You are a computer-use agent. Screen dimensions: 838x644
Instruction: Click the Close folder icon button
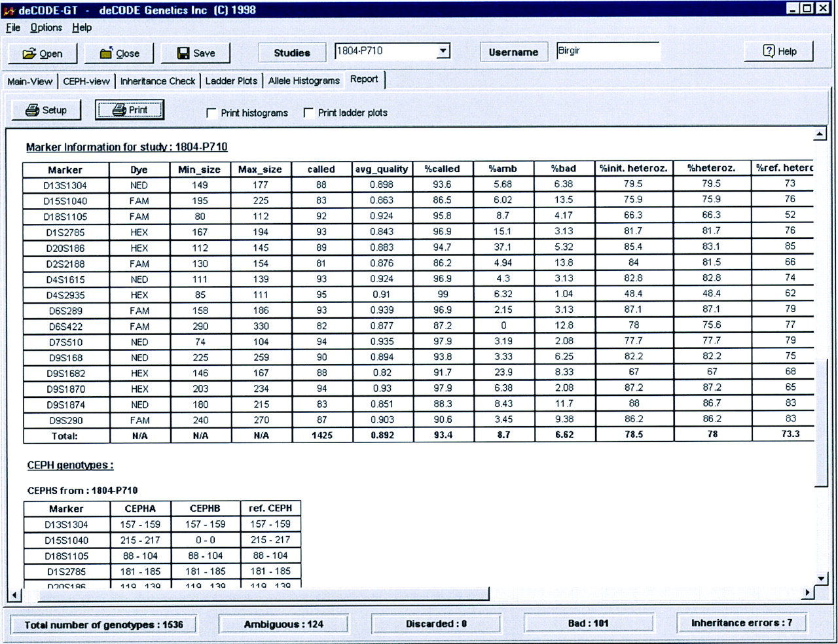(x=120, y=54)
